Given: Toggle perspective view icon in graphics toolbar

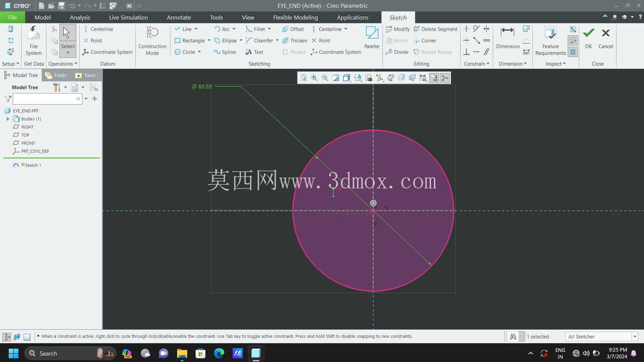Looking at the screenshot, I should [412, 78].
